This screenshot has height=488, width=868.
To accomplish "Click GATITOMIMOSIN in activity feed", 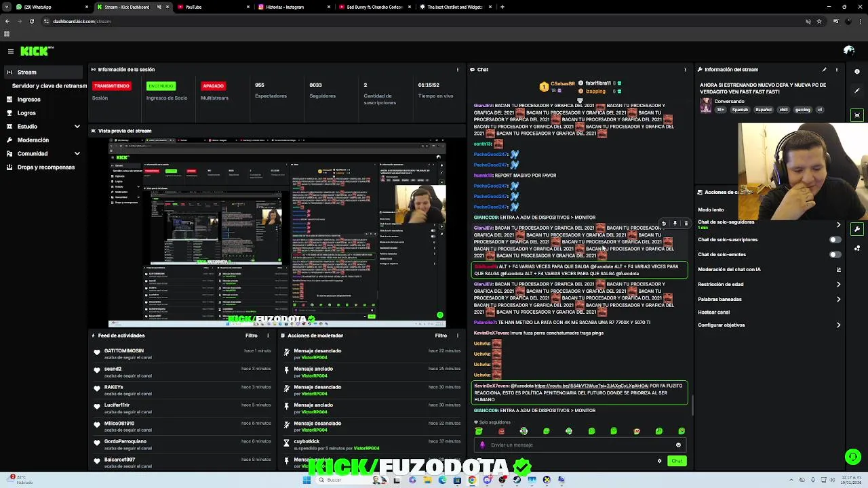I will (123, 351).
